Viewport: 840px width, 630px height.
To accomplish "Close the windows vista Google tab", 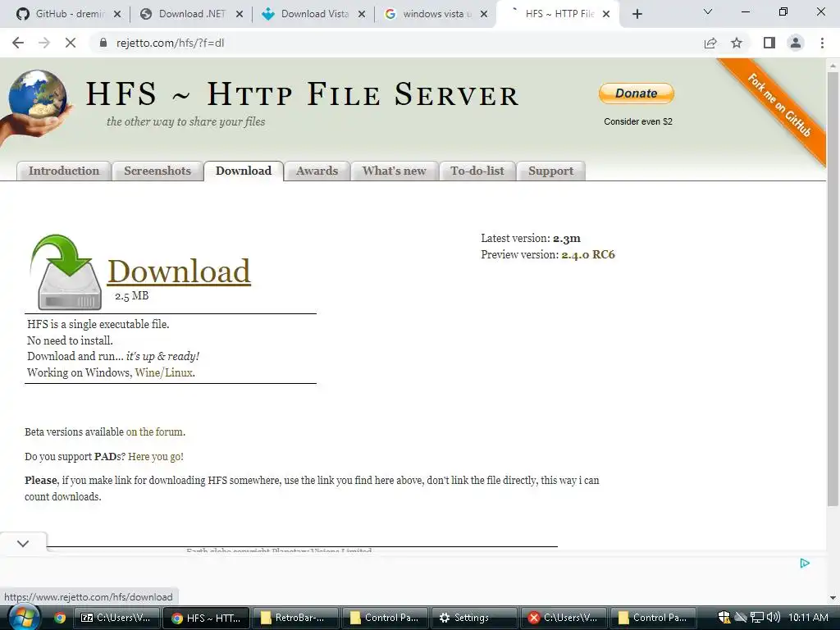I will click(x=484, y=14).
